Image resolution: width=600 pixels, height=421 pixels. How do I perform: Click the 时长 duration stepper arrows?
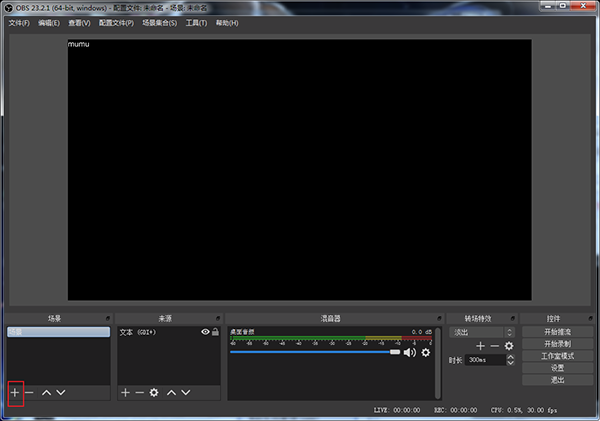[x=510, y=360]
